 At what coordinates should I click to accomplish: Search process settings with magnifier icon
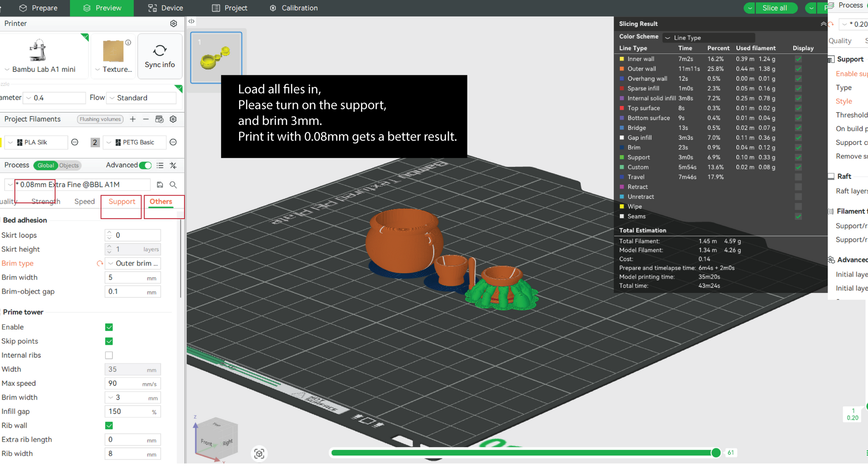click(174, 185)
